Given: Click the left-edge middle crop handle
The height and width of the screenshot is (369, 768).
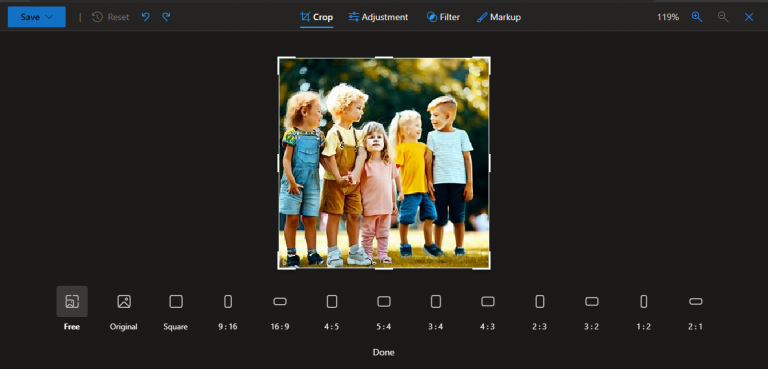Looking at the screenshot, I should (278, 163).
